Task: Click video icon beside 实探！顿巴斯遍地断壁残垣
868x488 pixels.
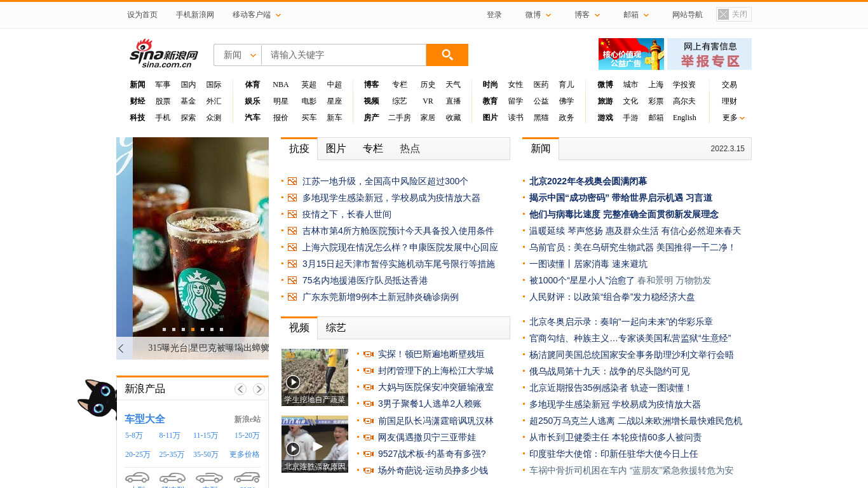Action: [368, 354]
